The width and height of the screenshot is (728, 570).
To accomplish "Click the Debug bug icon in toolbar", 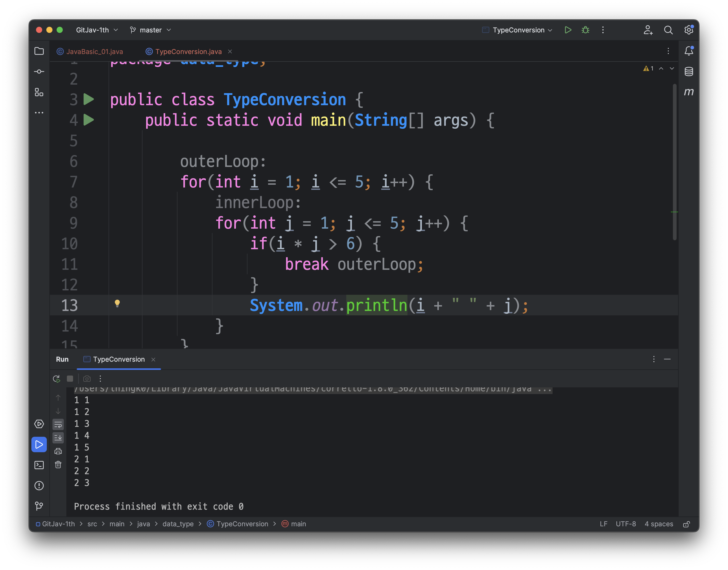I will click(585, 30).
